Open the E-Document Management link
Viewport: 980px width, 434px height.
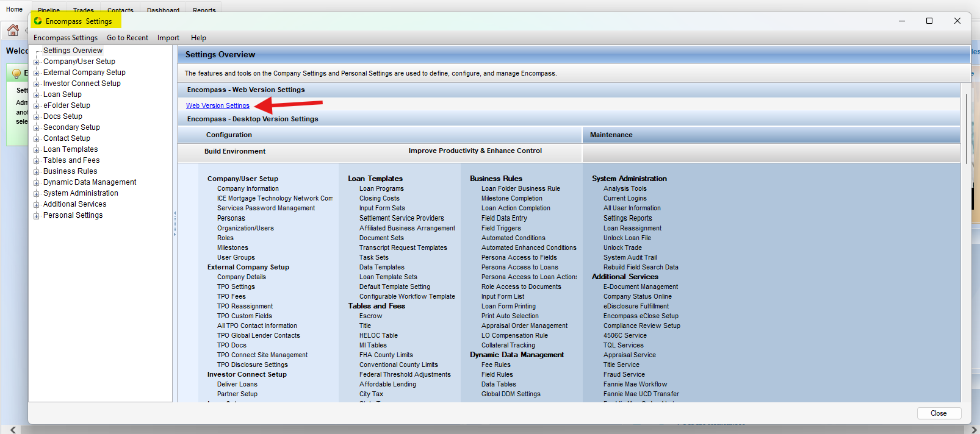pos(641,286)
